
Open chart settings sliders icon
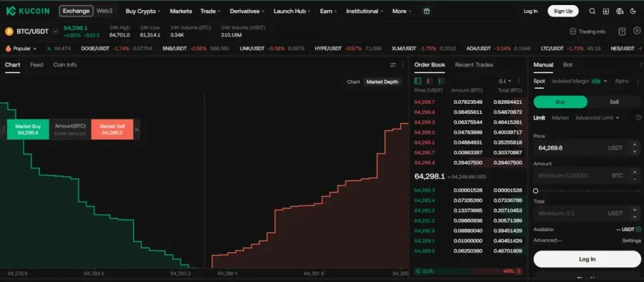(x=393, y=65)
